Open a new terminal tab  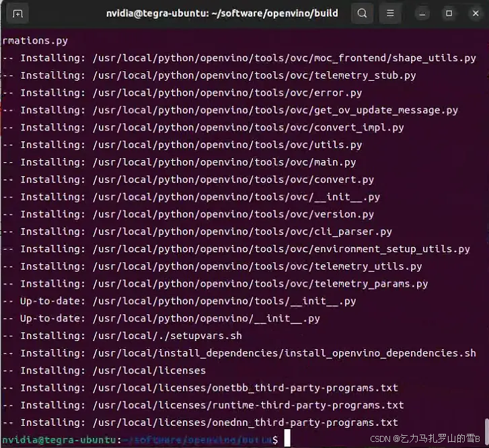pyautogui.click(x=17, y=13)
